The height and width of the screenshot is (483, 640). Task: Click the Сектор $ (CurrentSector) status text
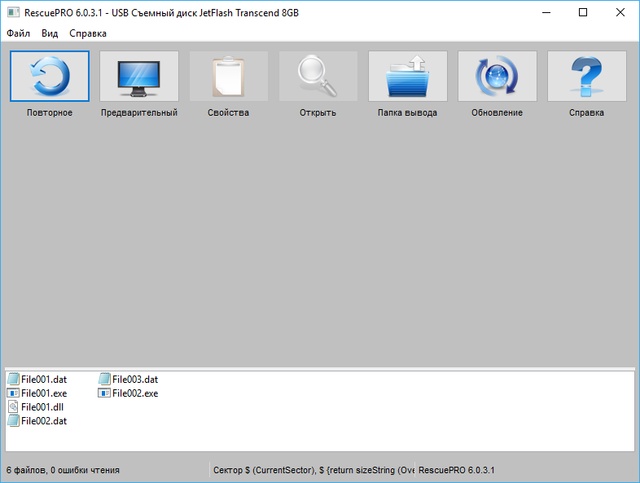coord(313,470)
